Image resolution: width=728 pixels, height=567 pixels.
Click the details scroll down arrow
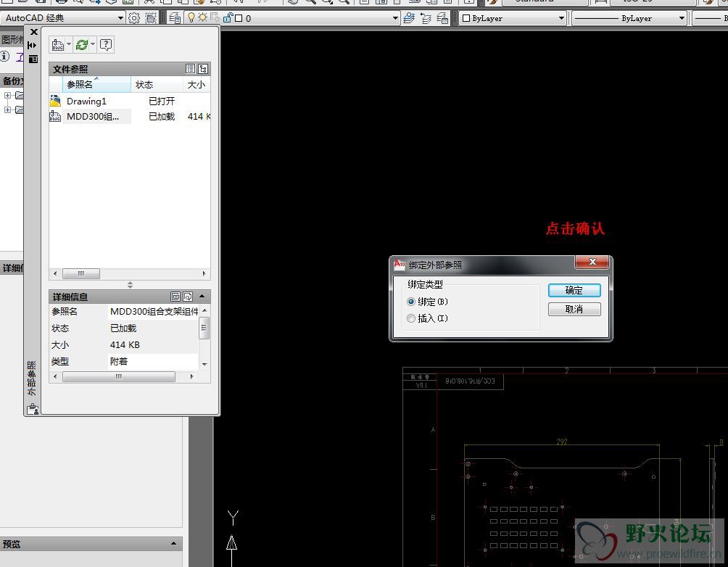point(204,365)
